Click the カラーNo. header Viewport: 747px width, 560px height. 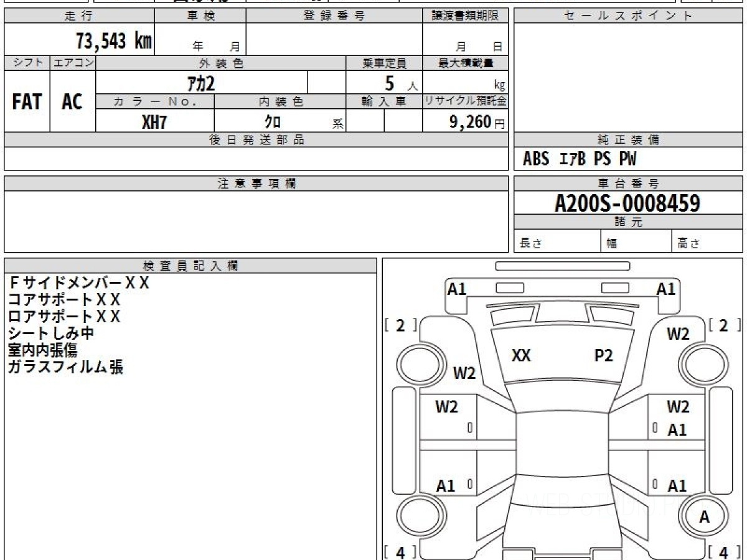click(x=155, y=101)
